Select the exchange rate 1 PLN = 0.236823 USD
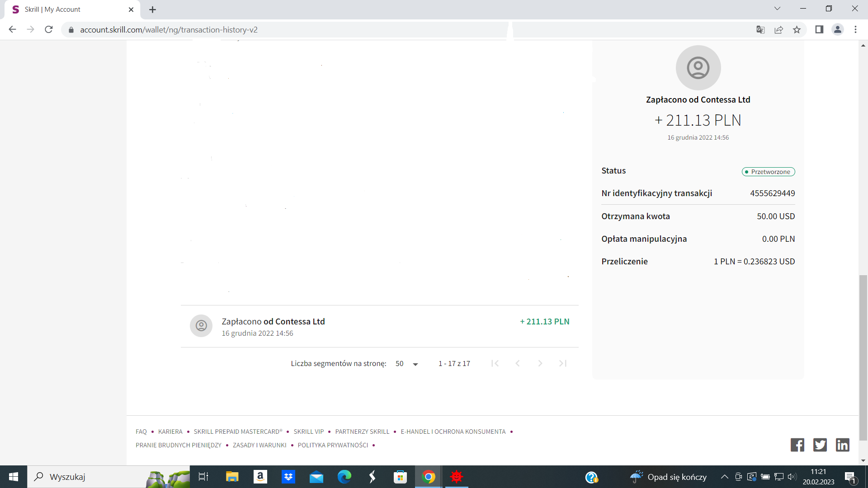Image resolution: width=868 pixels, height=488 pixels. 754,262
